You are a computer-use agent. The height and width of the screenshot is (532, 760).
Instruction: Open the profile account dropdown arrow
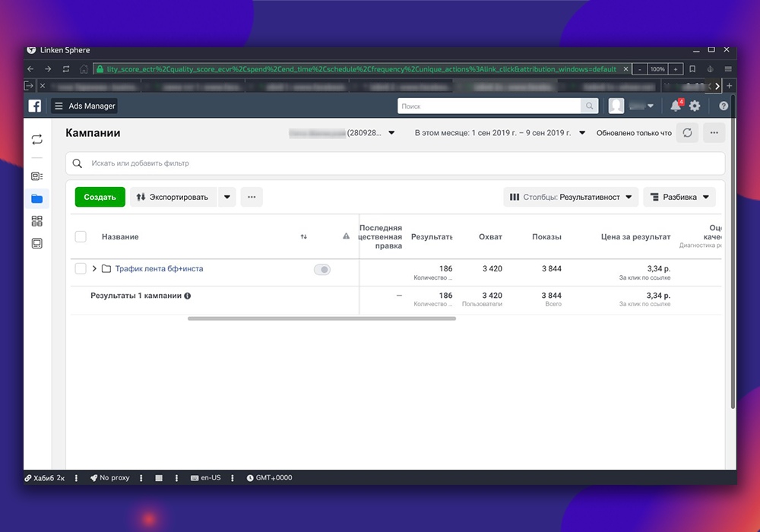coord(651,106)
